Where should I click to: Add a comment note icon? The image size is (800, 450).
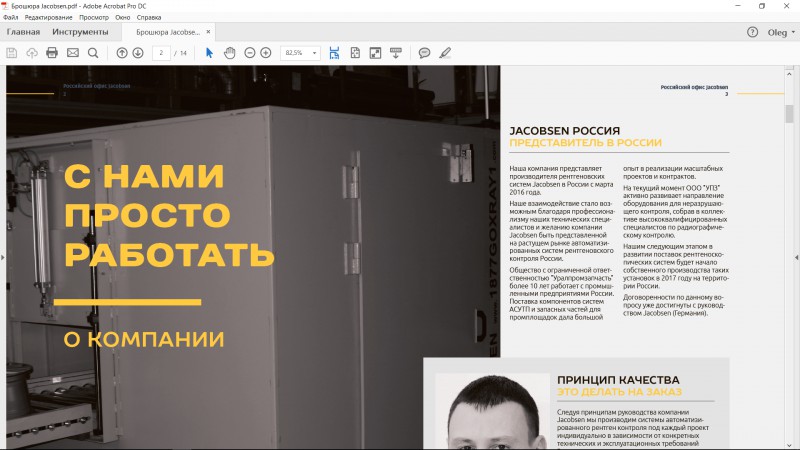coord(424,53)
